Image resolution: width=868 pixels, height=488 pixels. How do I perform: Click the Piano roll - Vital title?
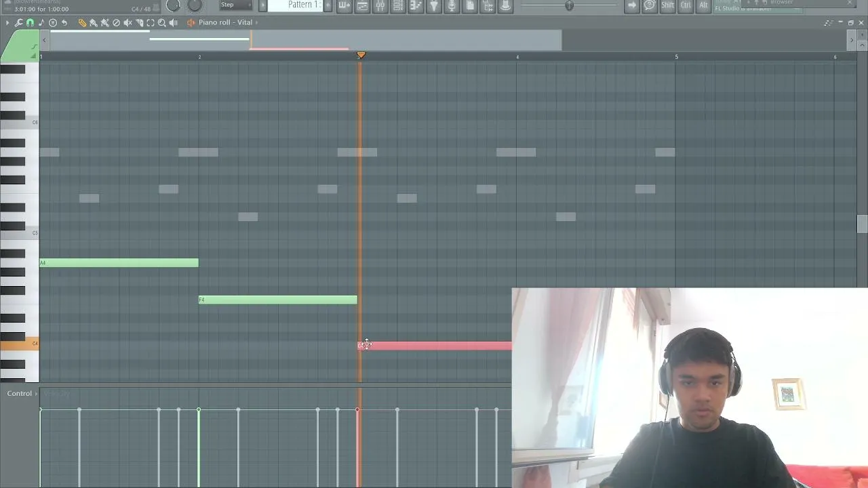(225, 22)
